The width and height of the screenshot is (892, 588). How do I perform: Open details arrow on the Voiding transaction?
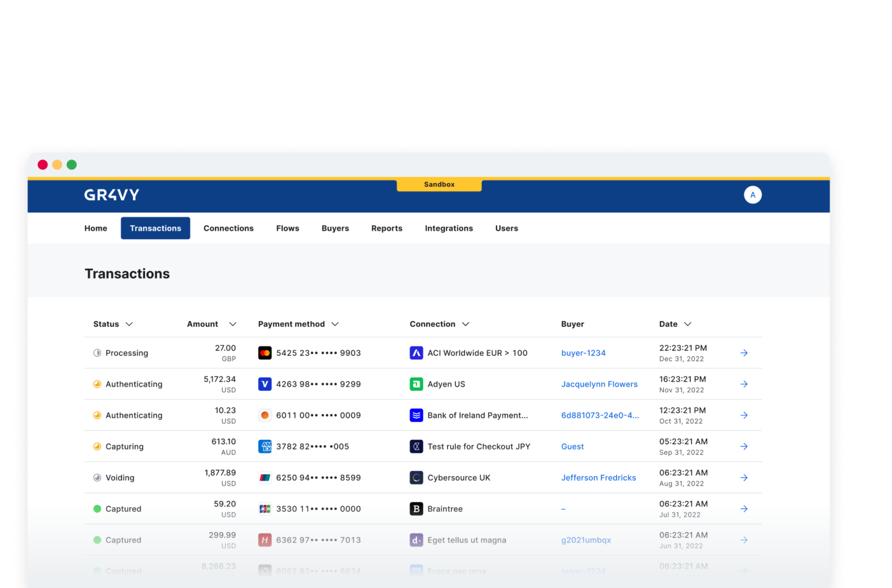(x=744, y=477)
